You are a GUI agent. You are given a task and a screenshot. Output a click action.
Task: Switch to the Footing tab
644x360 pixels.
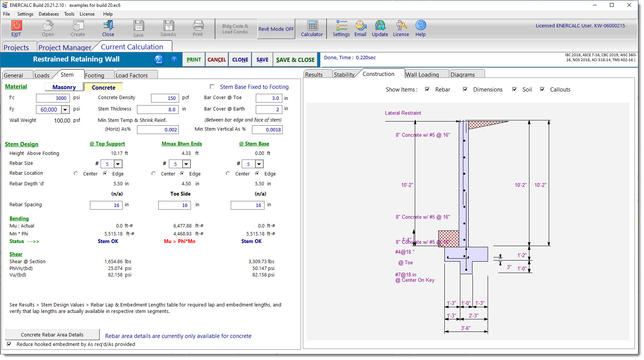pyautogui.click(x=94, y=75)
